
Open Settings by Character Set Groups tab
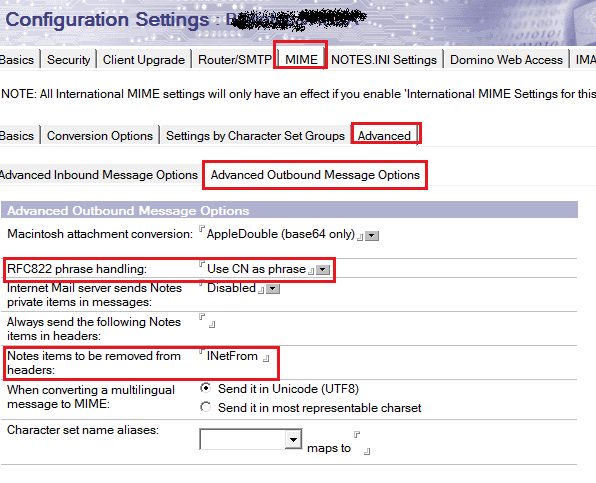(255, 136)
